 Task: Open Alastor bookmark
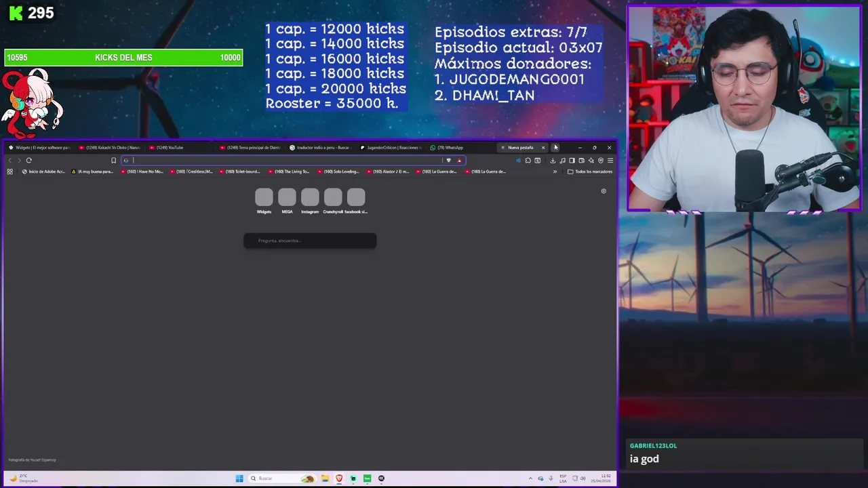point(388,171)
